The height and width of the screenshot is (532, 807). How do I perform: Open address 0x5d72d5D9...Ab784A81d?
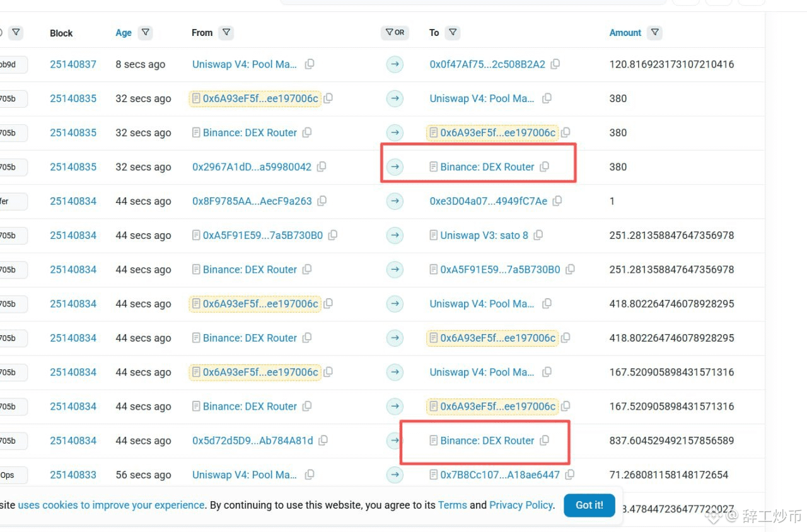(x=253, y=441)
